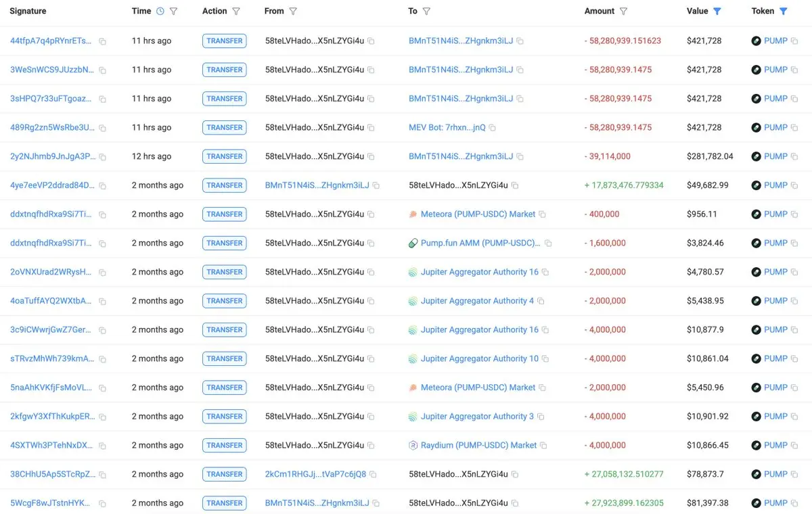Copy signature 5WcgF8wJTstnHYK
Image resolution: width=812 pixels, height=514 pixels.
click(x=103, y=504)
